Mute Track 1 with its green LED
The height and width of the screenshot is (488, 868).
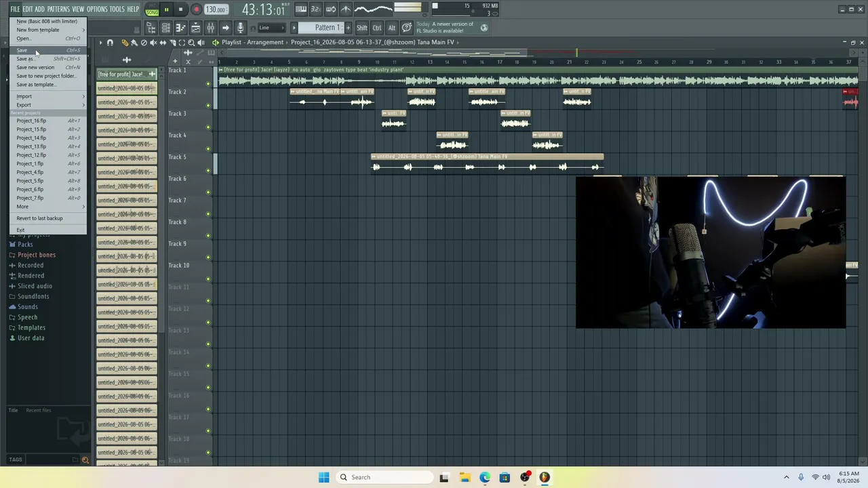208,84
